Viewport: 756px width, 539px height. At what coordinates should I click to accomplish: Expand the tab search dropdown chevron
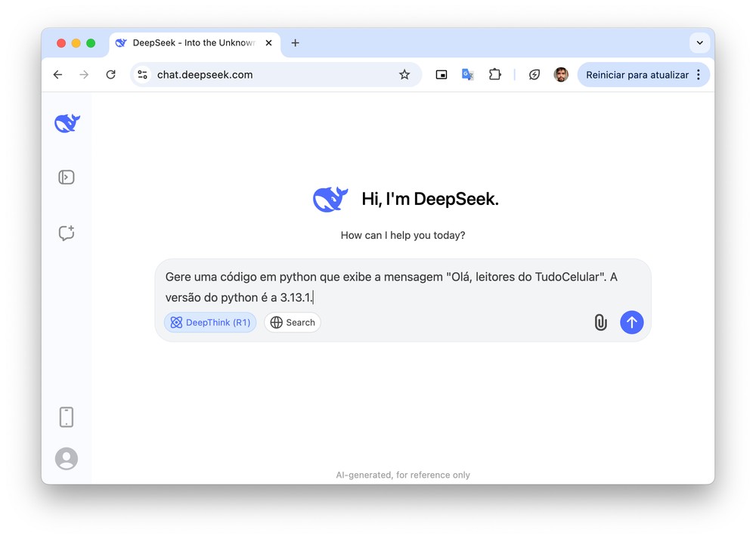click(699, 43)
